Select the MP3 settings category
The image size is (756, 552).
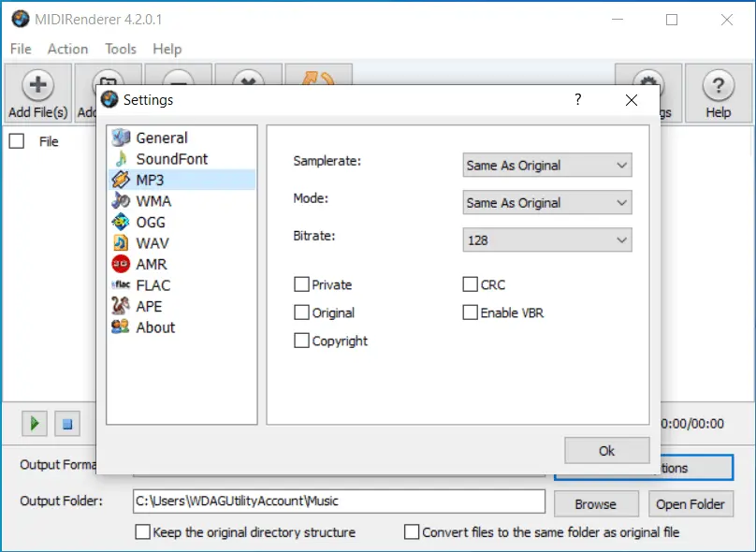tap(182, 180)
